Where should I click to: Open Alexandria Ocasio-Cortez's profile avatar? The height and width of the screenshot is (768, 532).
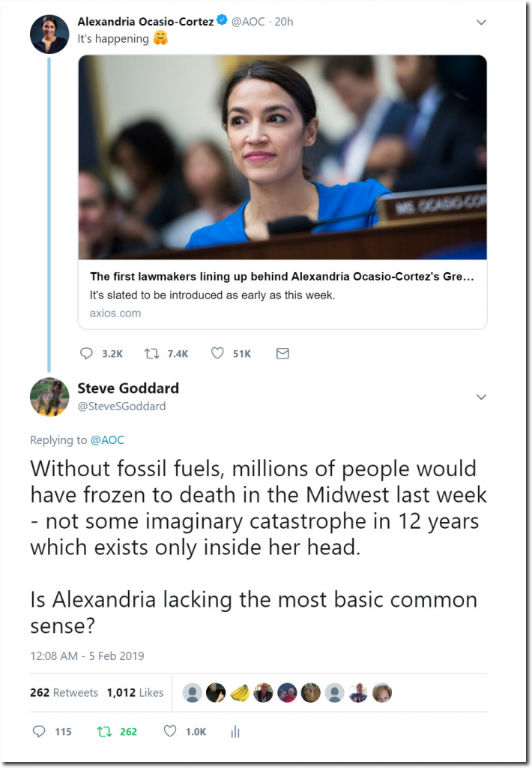click(x=49, y=34)
